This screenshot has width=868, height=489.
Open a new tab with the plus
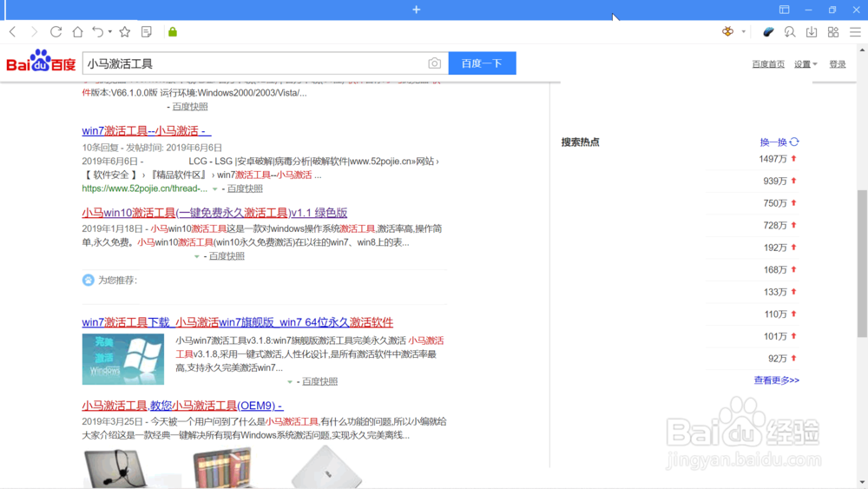(x=417, y=10)
